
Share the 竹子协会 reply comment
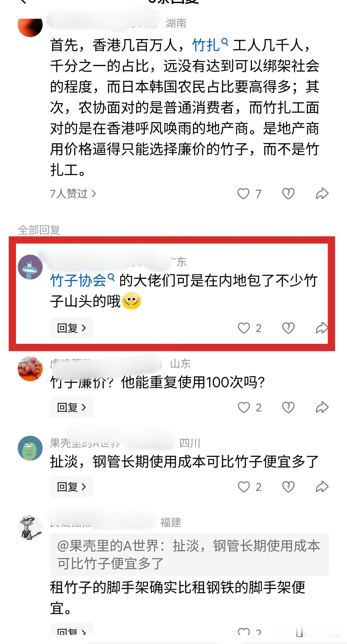click(322, 328)
